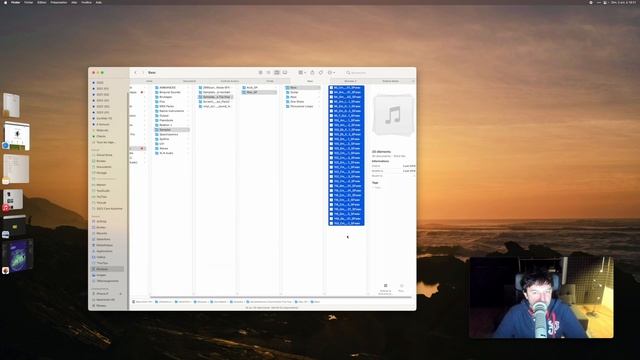Open the Finder menu in menu bar
This screenshot has width=640, height=360.
[16, 2]
